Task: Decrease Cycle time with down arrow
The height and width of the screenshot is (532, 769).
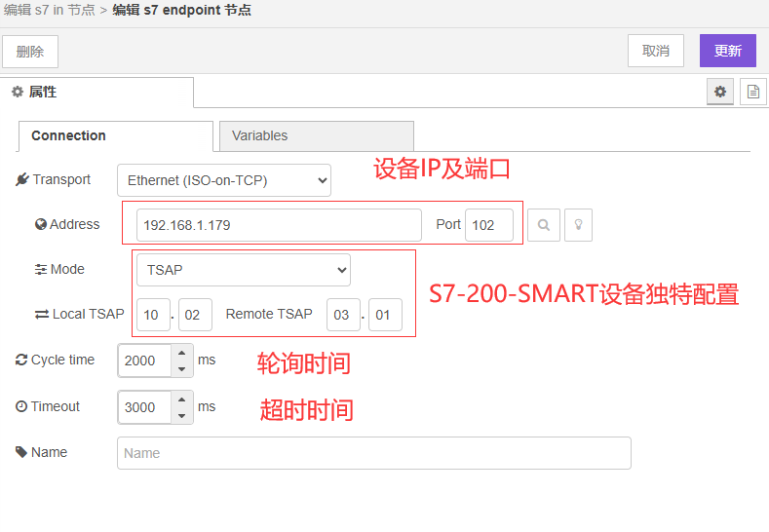Action: [x=181, y=368]
